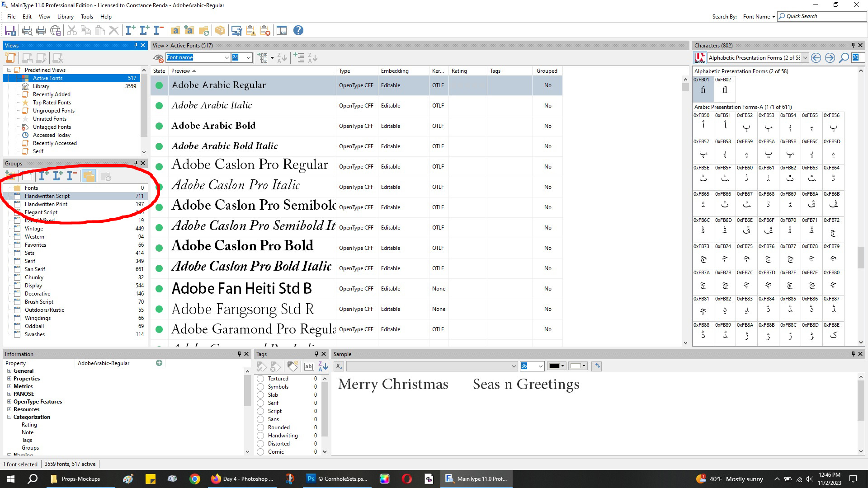Screen dimensions: 868x488
Task: Click the magnifier search icon in Characters panel
Action: tap(844, 58)
